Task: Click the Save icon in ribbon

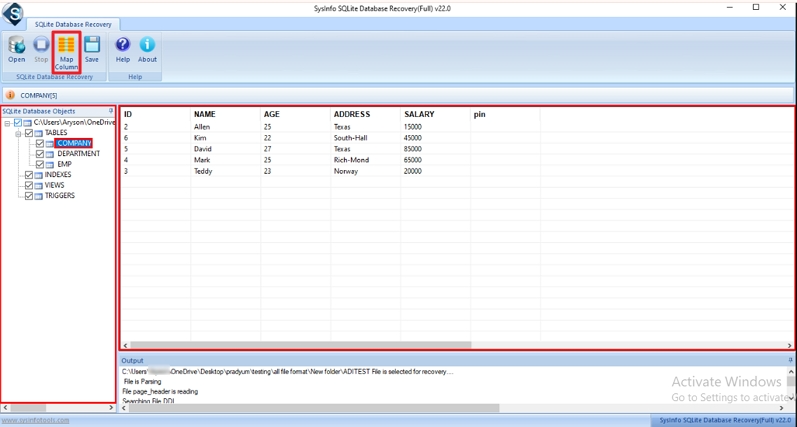Action: pos(92,48)
